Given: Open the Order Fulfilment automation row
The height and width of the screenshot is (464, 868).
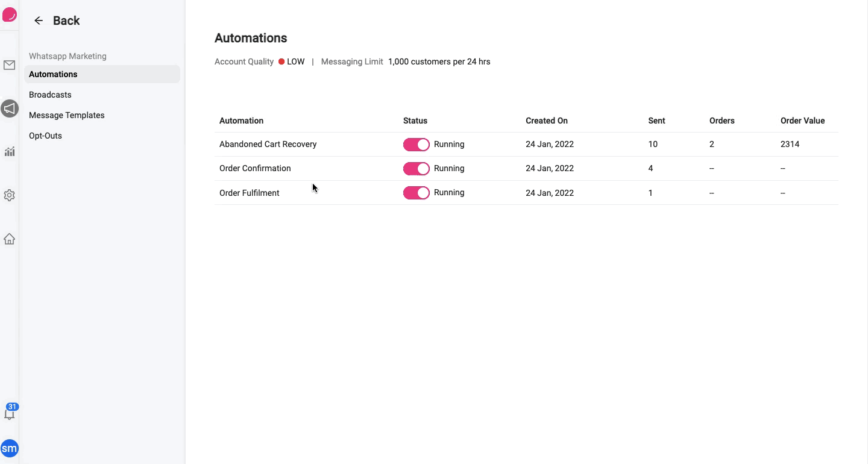Looking at the screenshot, I should coord(526,193).
